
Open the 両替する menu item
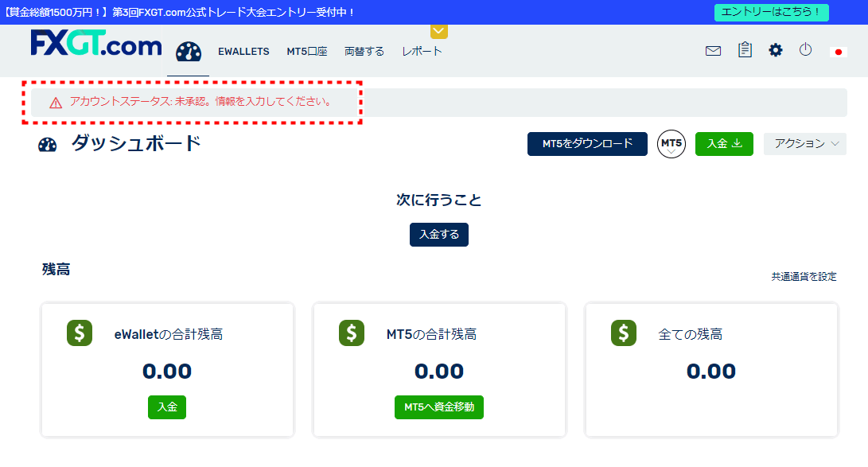pos(364,52)
